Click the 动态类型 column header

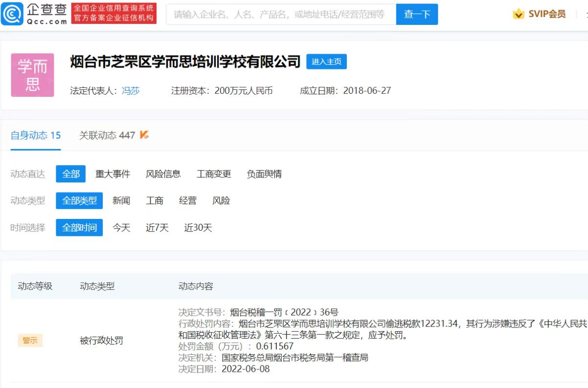pos(97,286)
